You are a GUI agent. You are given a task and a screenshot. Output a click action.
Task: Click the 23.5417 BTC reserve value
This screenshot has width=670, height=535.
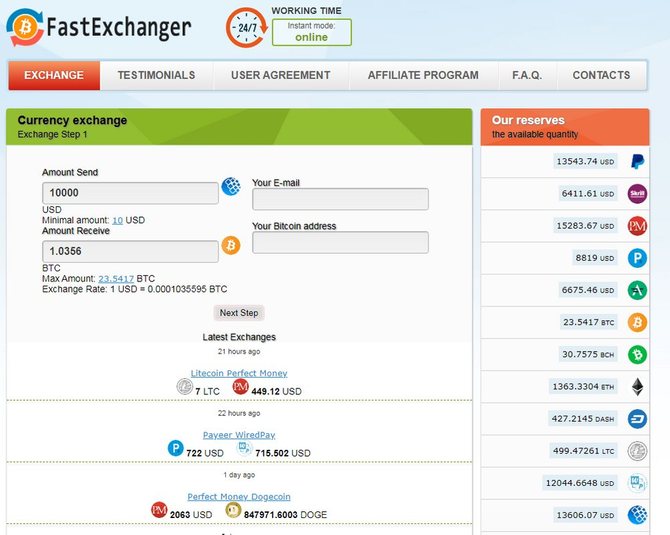[x=588, y=322]
